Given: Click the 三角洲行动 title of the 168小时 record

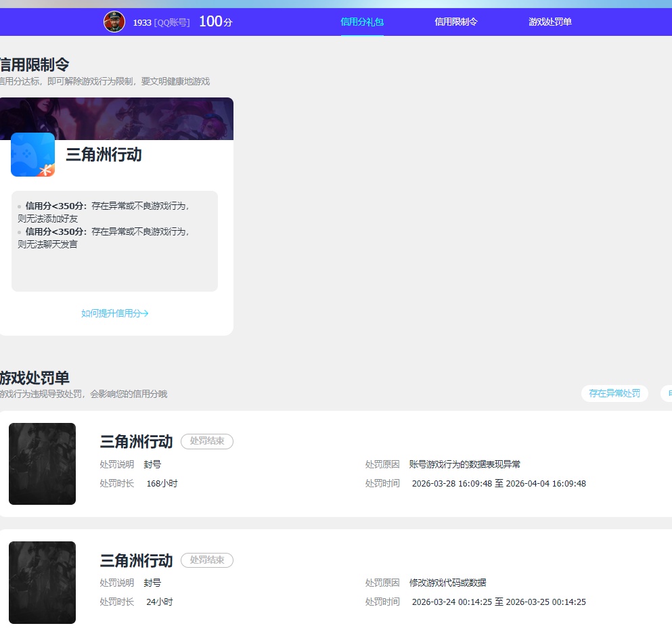Looking at the screenshot, I should (136, 441).
